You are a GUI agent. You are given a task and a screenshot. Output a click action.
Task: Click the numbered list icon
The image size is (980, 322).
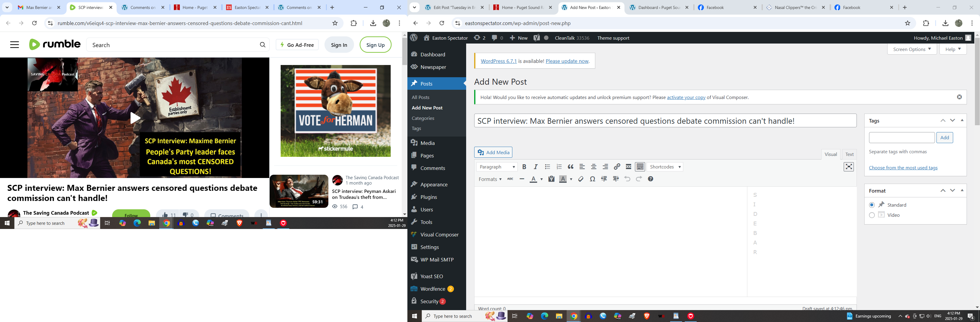tap(559, 167)
